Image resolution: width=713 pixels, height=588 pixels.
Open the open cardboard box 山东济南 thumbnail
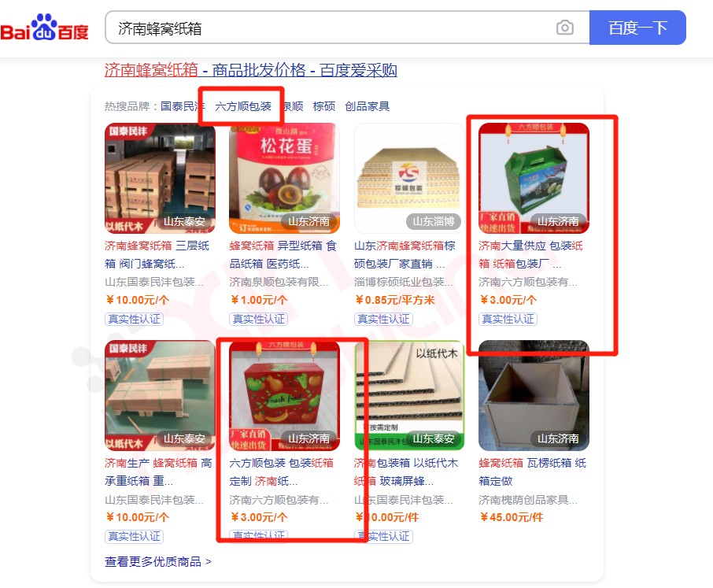click(x=534, y=396)
